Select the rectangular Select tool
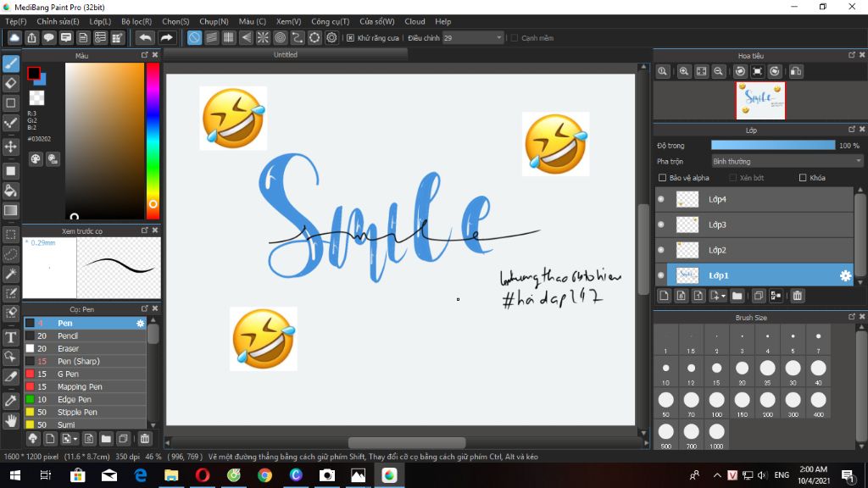868x488 pixels. tap(11, 235)
